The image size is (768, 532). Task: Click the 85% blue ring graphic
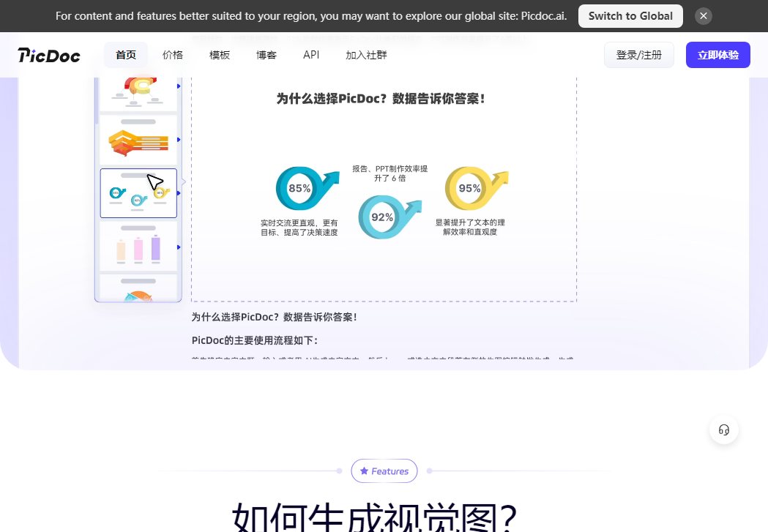pos(307,188)
